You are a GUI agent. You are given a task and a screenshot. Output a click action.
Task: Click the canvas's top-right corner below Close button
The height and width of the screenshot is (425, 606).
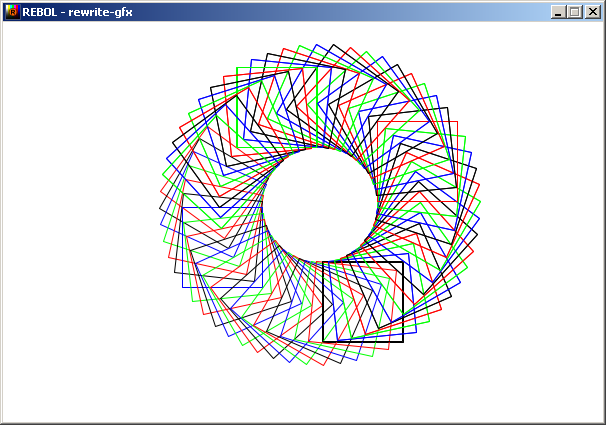(x=599, y=27)
